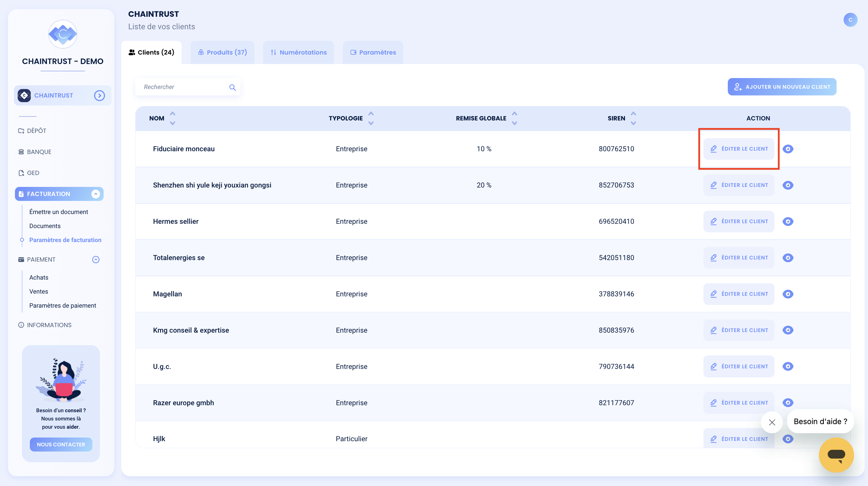Click the Informations sidebar icon
This screenshot has width=868, height=486.
21,325
